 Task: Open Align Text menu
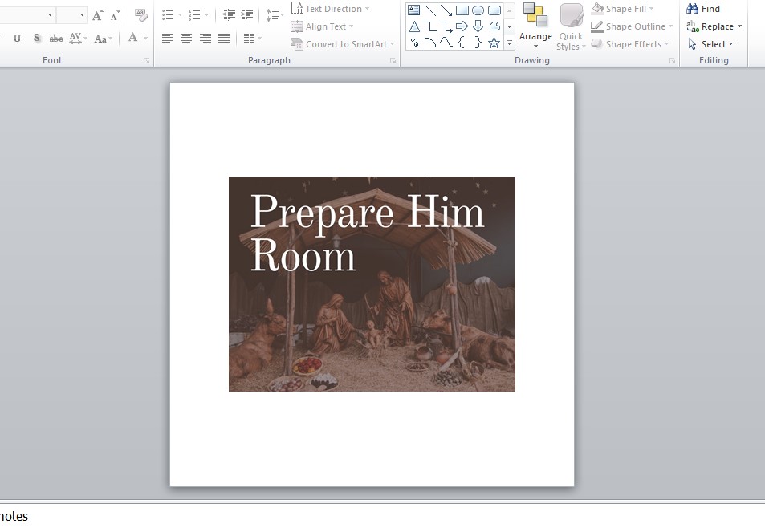(322, 26)
